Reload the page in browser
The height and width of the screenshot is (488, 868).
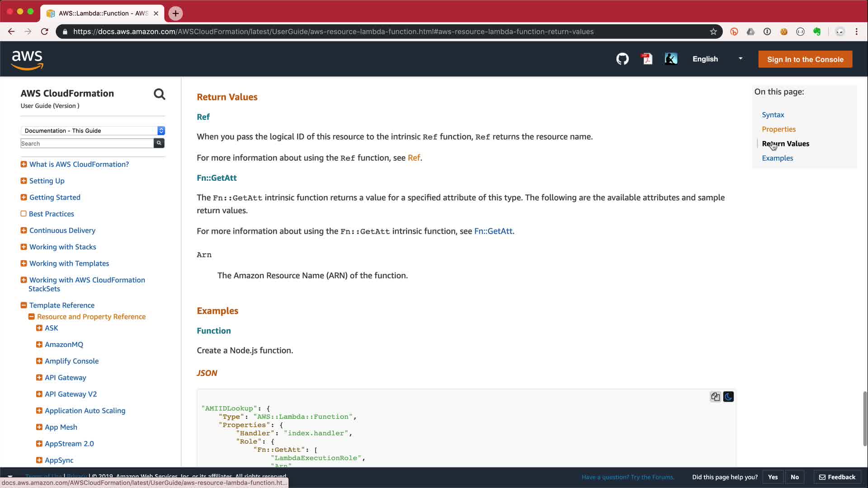tap(44, 32)
